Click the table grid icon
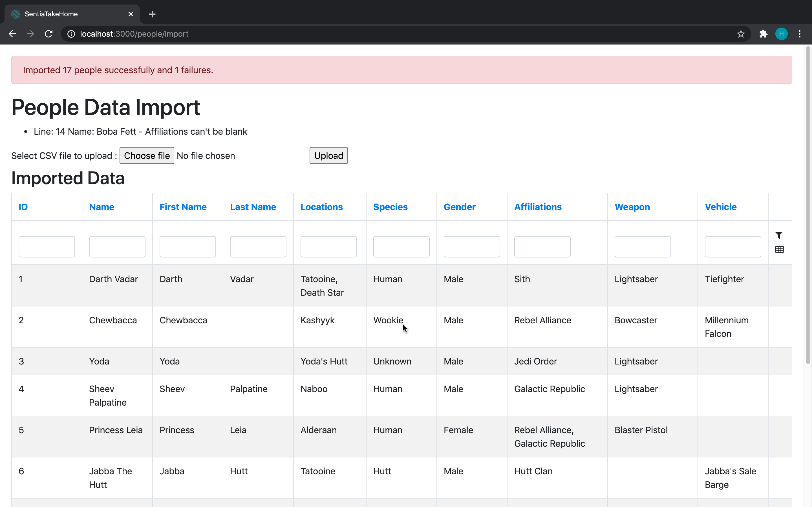 [779, 250]
